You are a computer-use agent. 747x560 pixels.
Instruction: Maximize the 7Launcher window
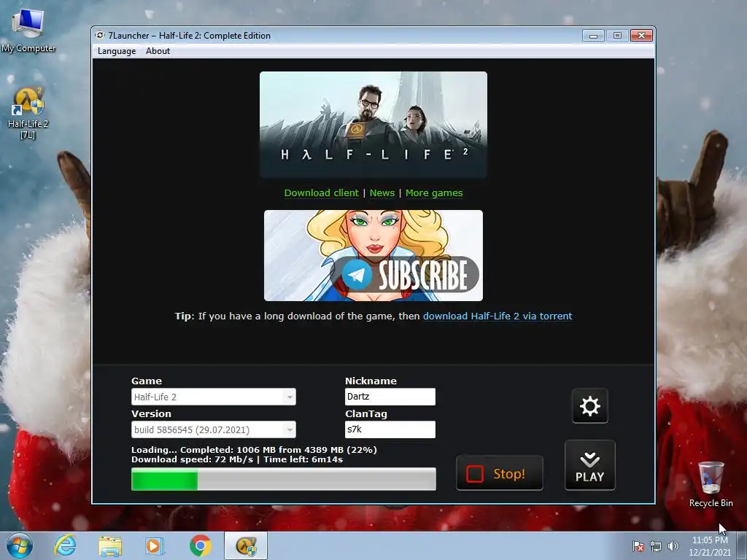tap(617, 36)
